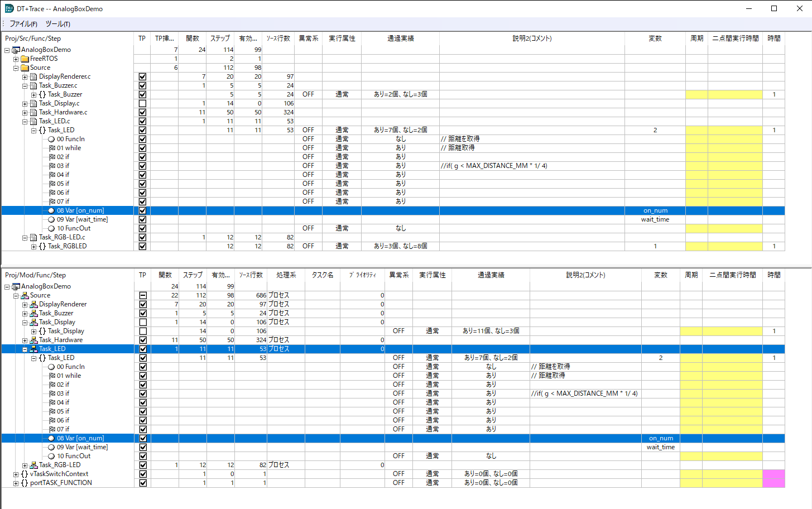Viewport: 812px width, 509px height.
Task: Expand the FreeRTOS folder node
Action: click(x=16, y=59)
